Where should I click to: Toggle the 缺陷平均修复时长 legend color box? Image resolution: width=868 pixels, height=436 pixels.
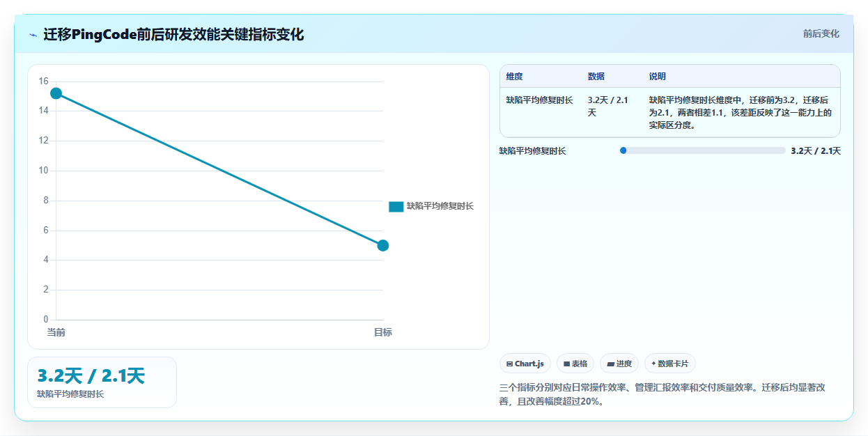[396, 206]
